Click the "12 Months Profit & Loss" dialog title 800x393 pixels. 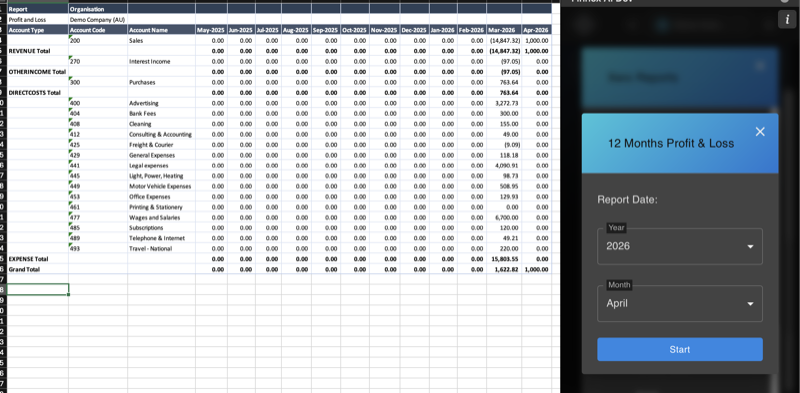(x=671, y=143)
